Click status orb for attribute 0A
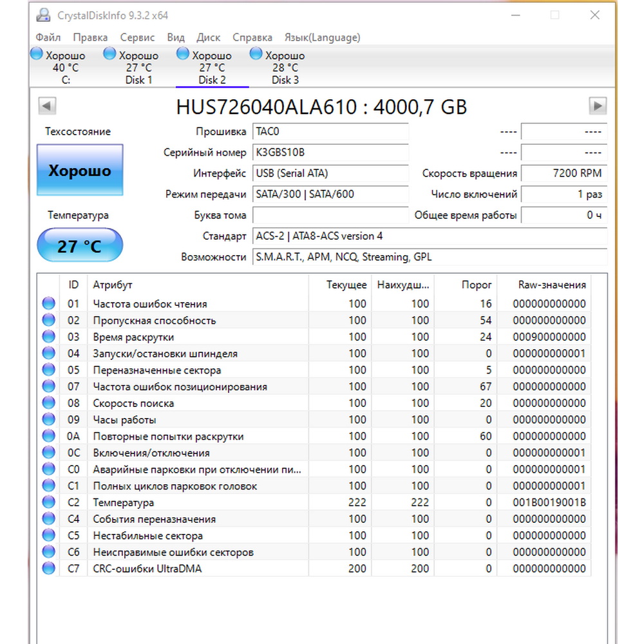The height and width of the screenshot is (644, 644). (x=48, y=436)
